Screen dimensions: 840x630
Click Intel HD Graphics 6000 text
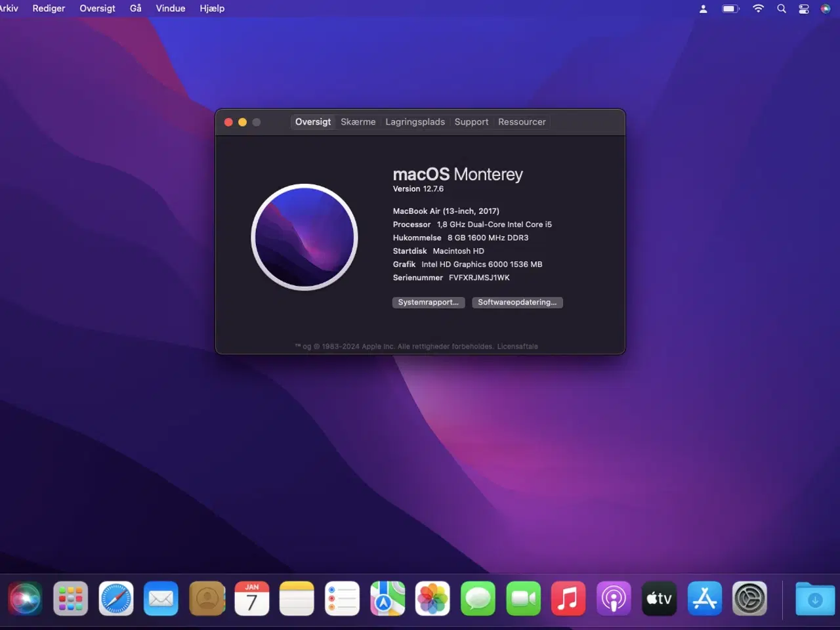click(x=482, y=264)
